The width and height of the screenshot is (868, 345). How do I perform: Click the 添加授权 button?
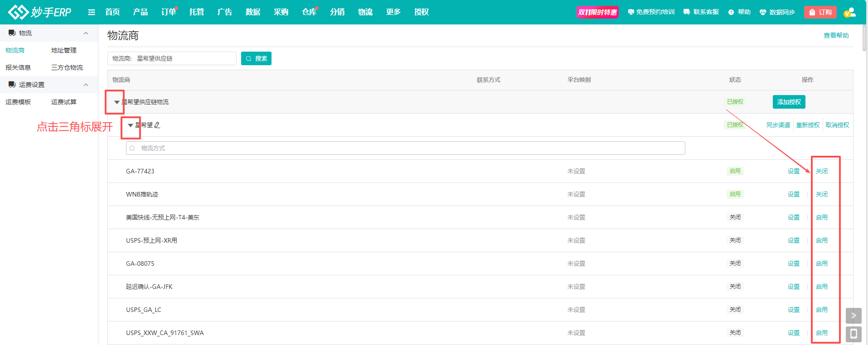click(x=789, y=102)
